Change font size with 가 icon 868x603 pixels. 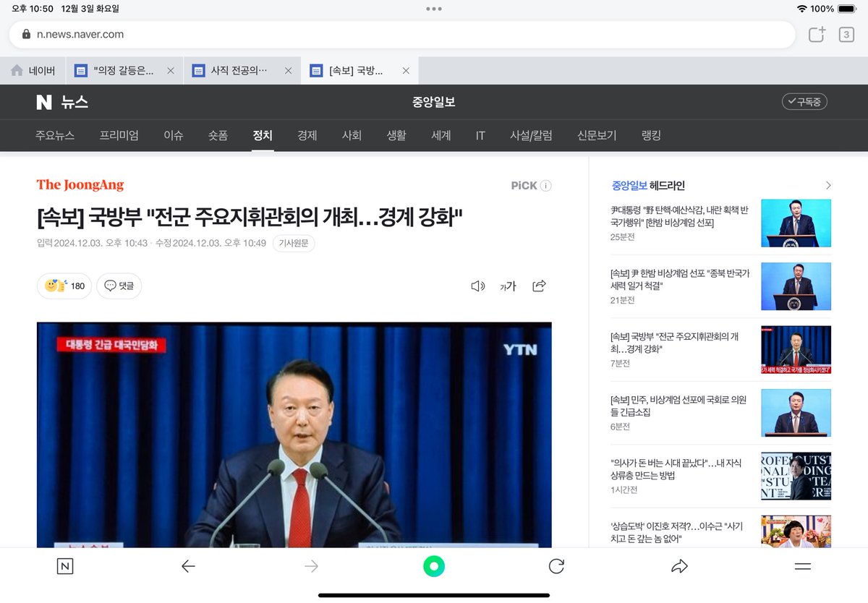tap(509, 286)
